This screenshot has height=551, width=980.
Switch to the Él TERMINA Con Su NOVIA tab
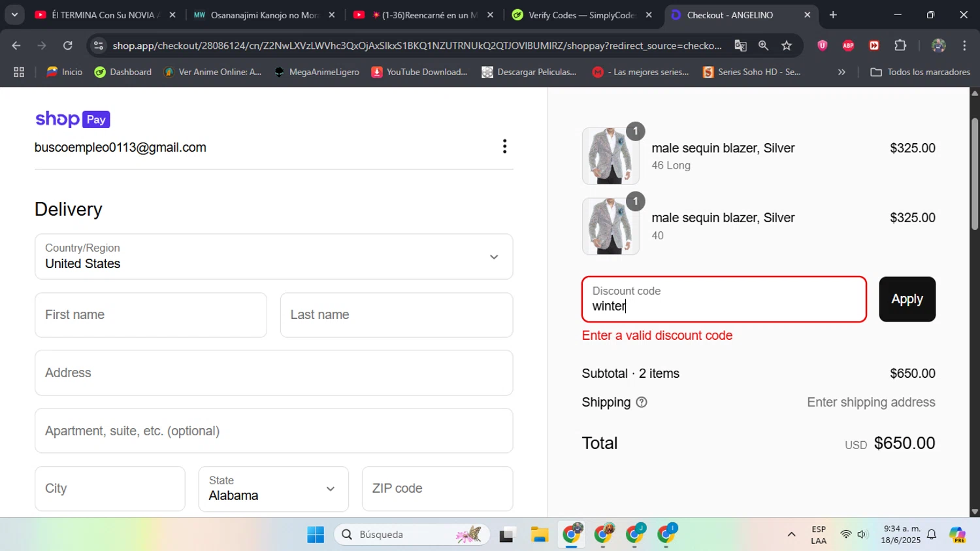(105, 15)
